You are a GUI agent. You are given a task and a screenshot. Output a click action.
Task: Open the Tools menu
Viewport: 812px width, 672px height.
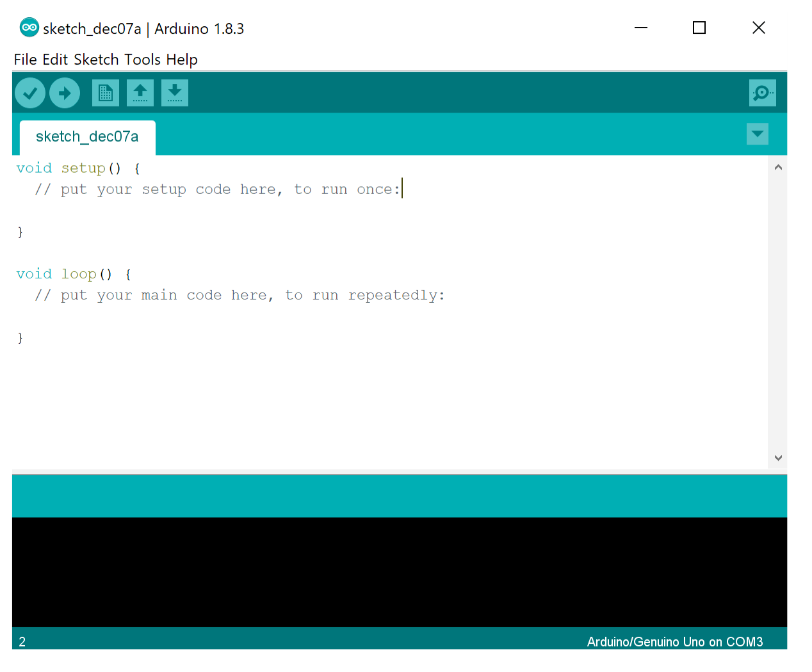pyautogui.click(x=142, y=59)
